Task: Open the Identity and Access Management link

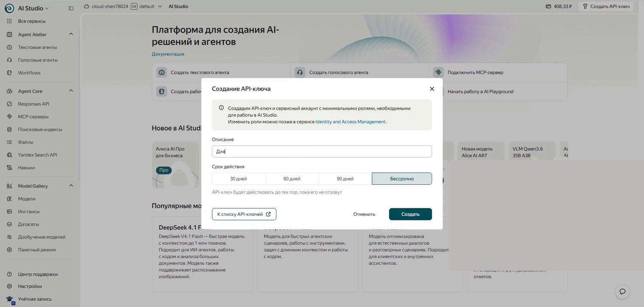Action: (350, 122)
